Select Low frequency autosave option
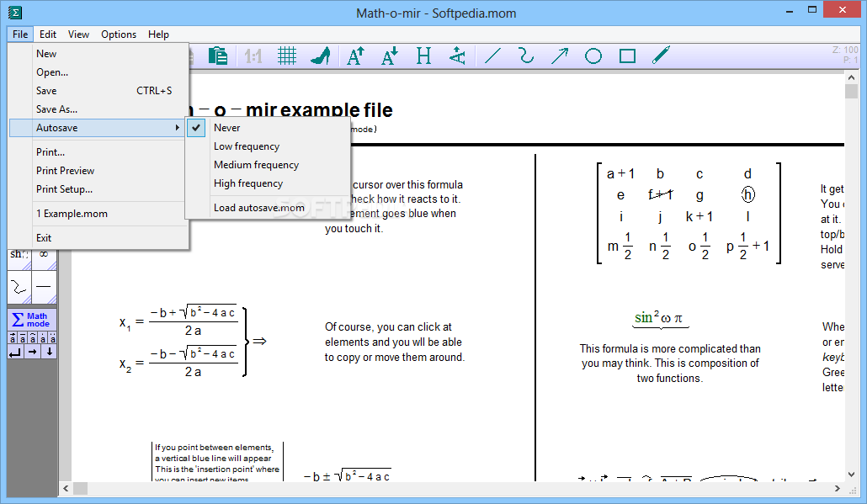The image size is (867, 504). (x=269, y=146)
